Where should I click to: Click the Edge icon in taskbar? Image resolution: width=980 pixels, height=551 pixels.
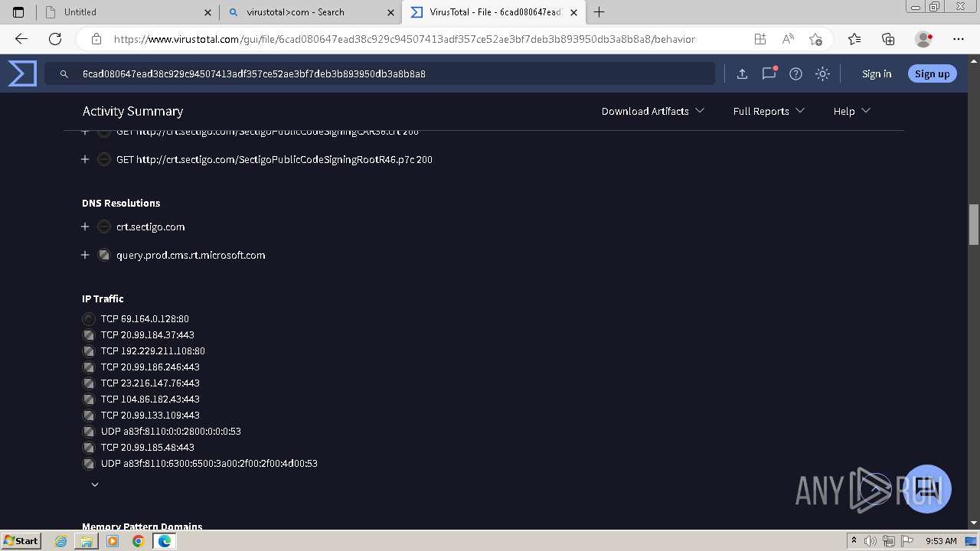164,541
